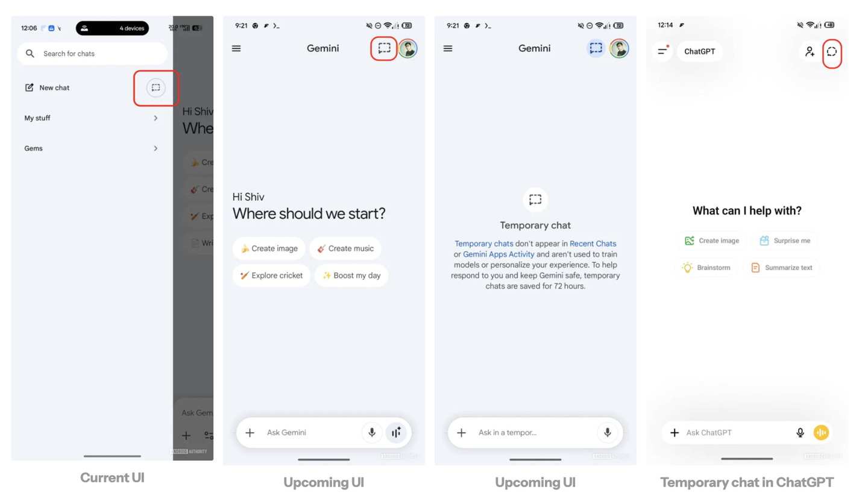Open hamburger menu on Temporary chat screen
Viewport: 868px width, 501px height.
pos(448,48)
